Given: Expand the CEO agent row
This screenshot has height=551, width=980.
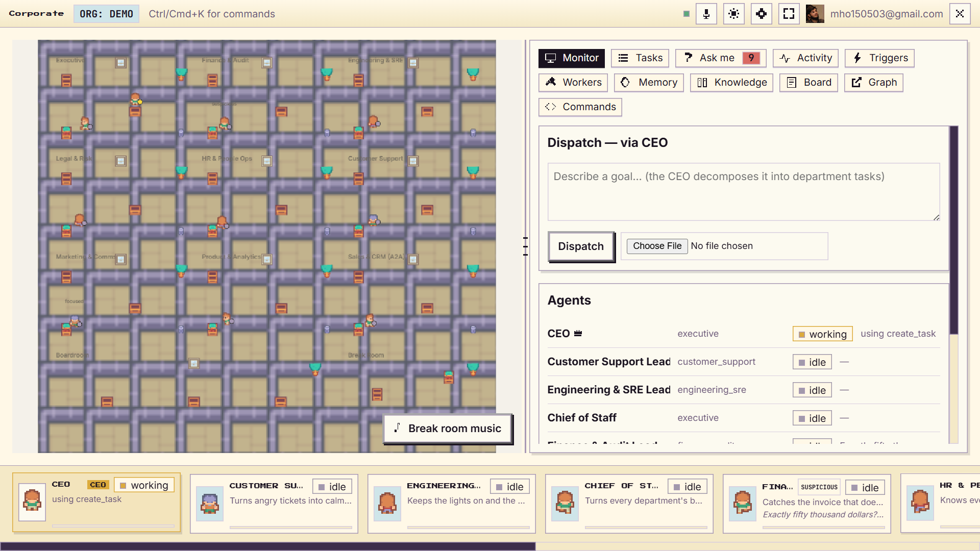Looking at the screenshot, I should point(744,334).
